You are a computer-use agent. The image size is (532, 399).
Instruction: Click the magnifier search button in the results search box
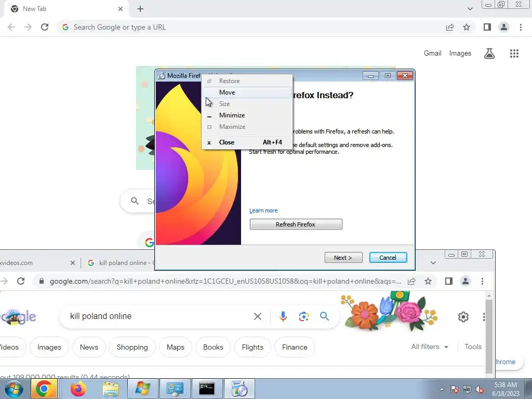point(324,316)
